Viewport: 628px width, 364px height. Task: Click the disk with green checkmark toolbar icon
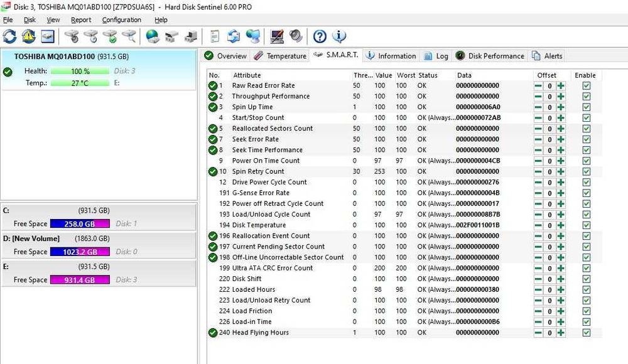[110, 36]
